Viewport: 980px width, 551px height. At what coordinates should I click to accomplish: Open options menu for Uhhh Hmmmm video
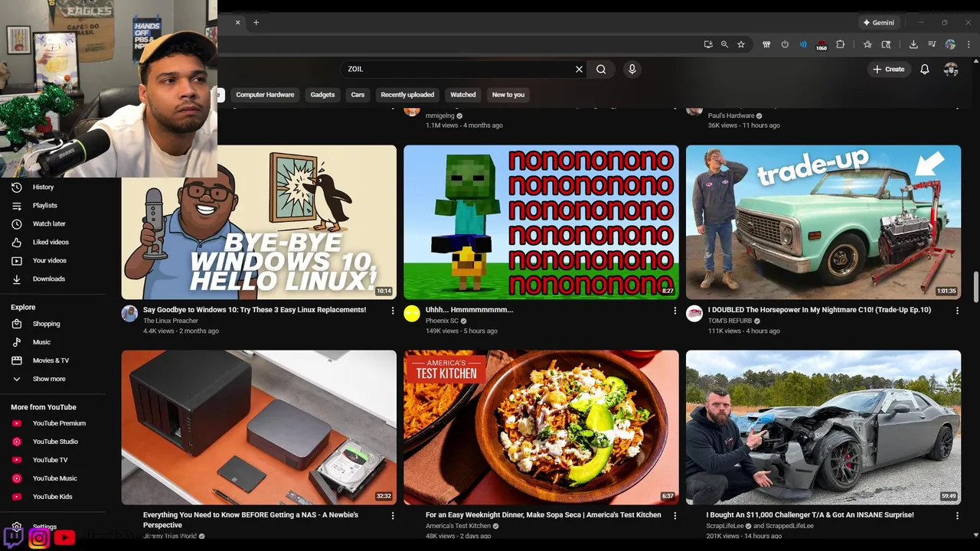click(675, 311)
